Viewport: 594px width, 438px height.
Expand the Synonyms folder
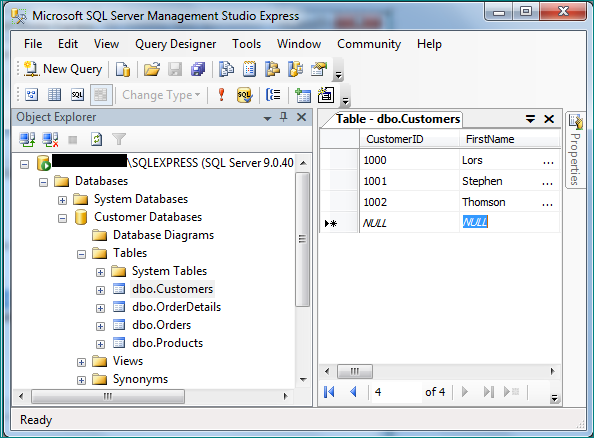[81, 380]
